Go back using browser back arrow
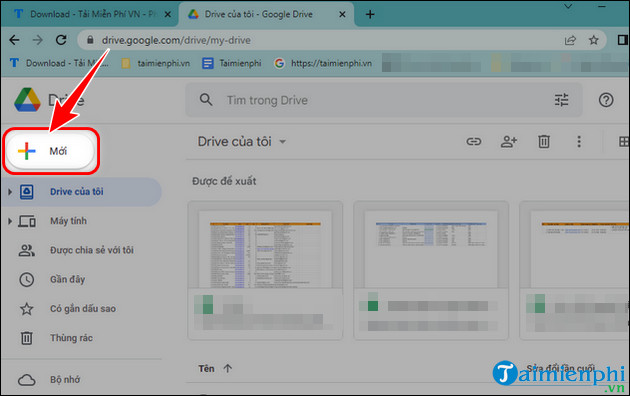Viewport: 630px width, 396px height. pos(14,40)
